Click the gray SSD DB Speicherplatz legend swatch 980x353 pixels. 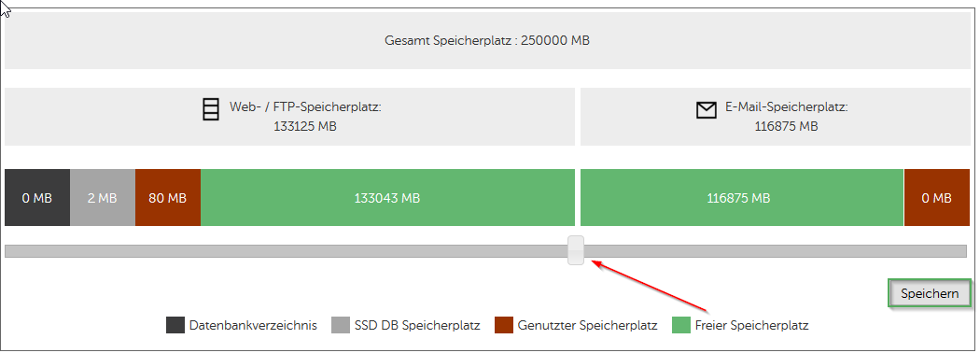[340, 326]
